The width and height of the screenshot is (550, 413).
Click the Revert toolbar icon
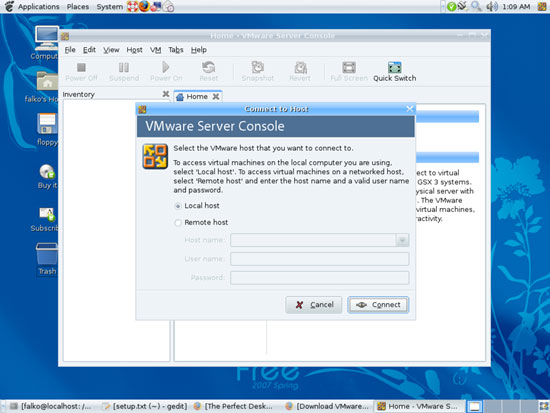300,67
